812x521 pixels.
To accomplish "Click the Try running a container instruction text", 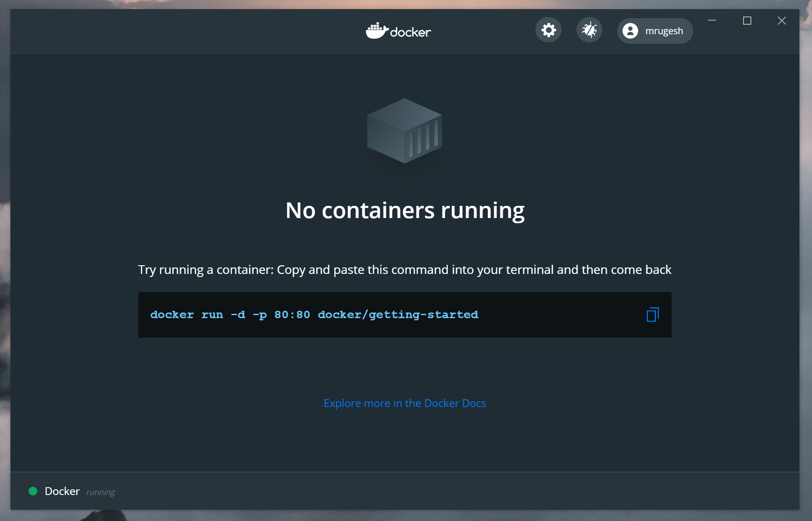I will tap(405, 270).
